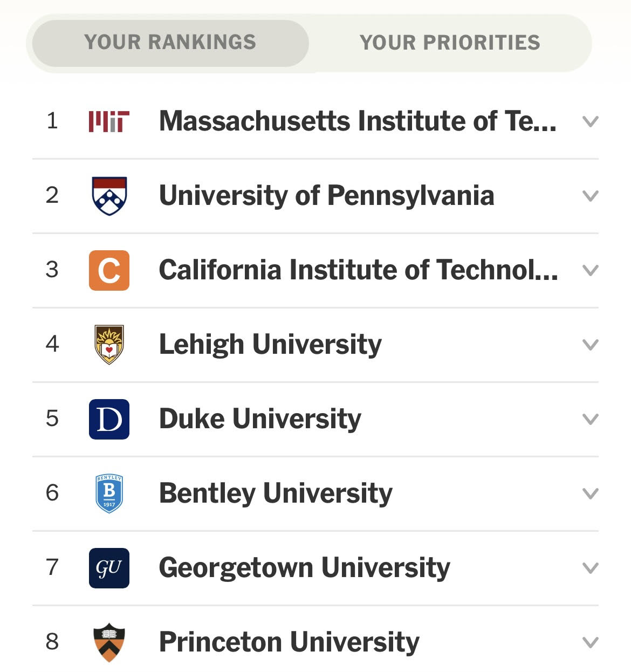Open the Princeton University name link
This screenshot has height=672, width=631.
(x=289, y=643)
